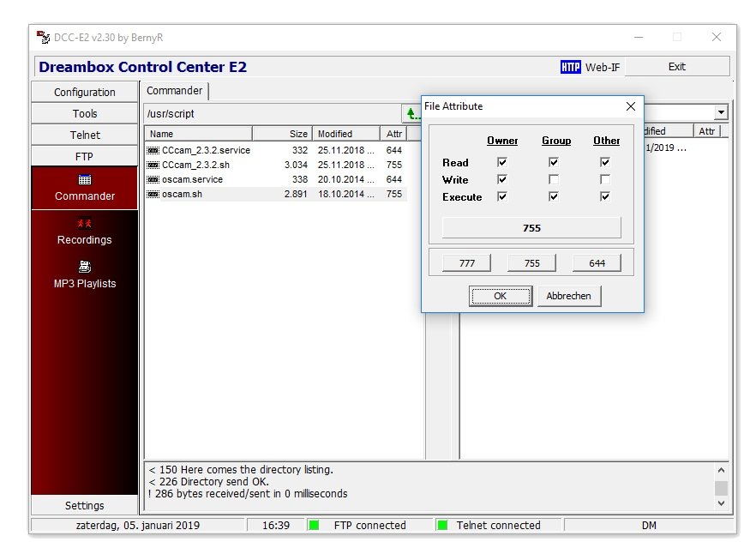The height and width of the screenshot is (560, 756).
Task: Click the Group column label
Action: pyautogui.click(x=556, y=141)
